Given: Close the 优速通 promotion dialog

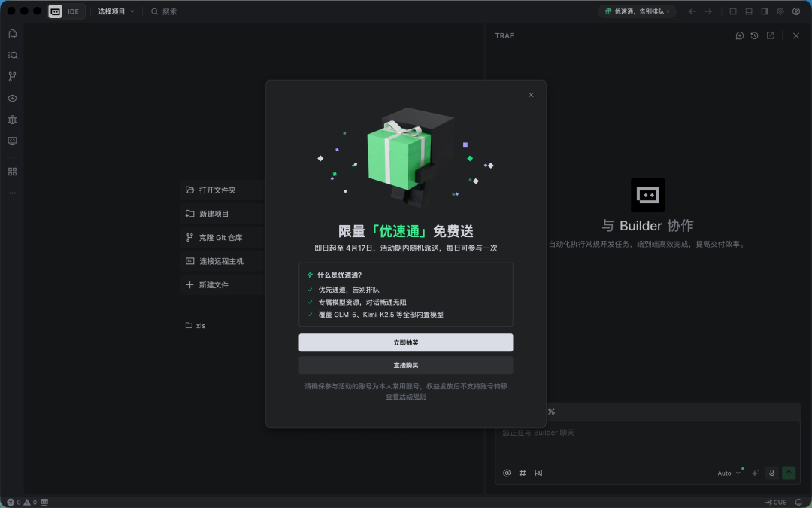Looking at the screenshot, I should pos(531,95).
